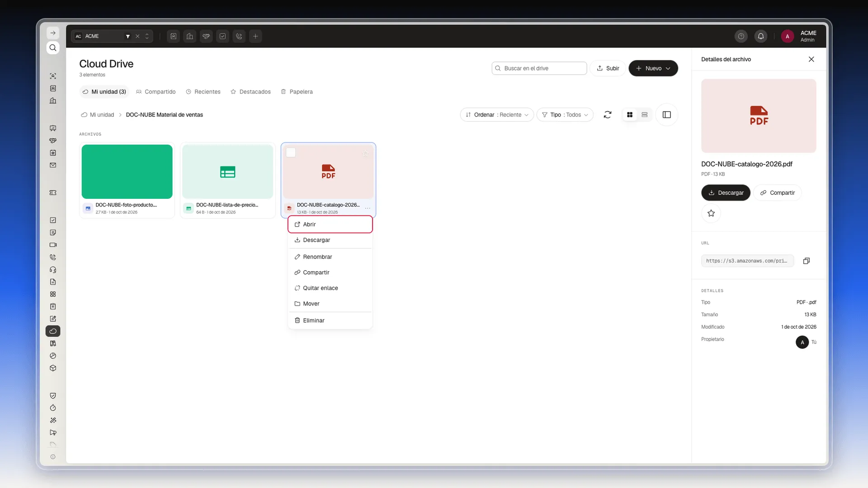Tick the selection checkbox on the catalogo PDF card

[291, 153]
